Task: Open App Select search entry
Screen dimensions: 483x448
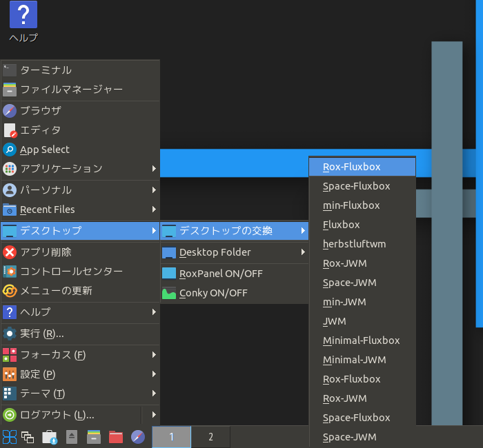Action: point(80,150)
